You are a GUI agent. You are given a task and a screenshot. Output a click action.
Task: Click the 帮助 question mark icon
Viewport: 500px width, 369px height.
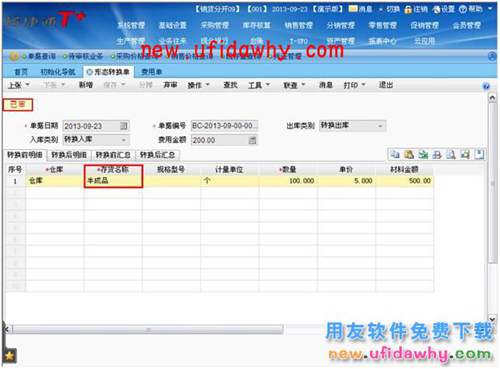[463, 9]
